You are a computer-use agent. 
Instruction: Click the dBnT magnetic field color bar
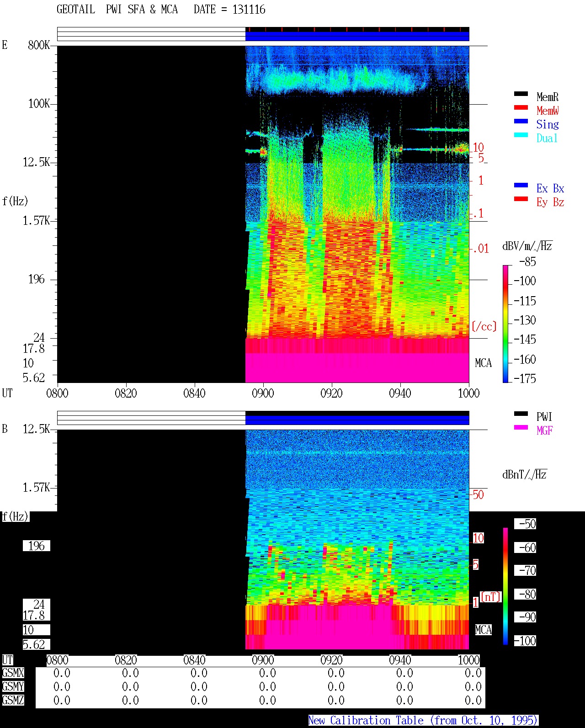(505, 586)
